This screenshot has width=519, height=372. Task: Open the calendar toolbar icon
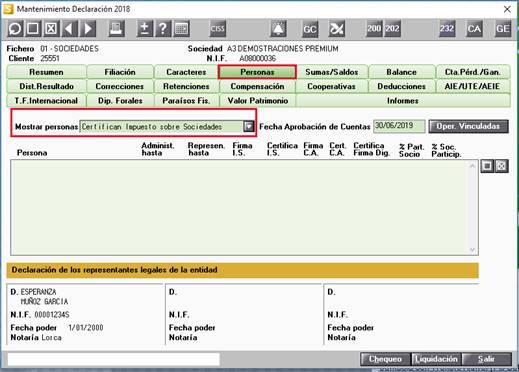tap(182, 29)
